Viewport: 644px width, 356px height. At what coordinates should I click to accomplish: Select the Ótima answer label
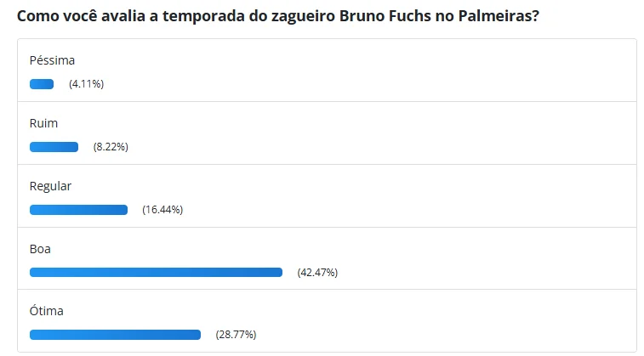pos(46,312)
